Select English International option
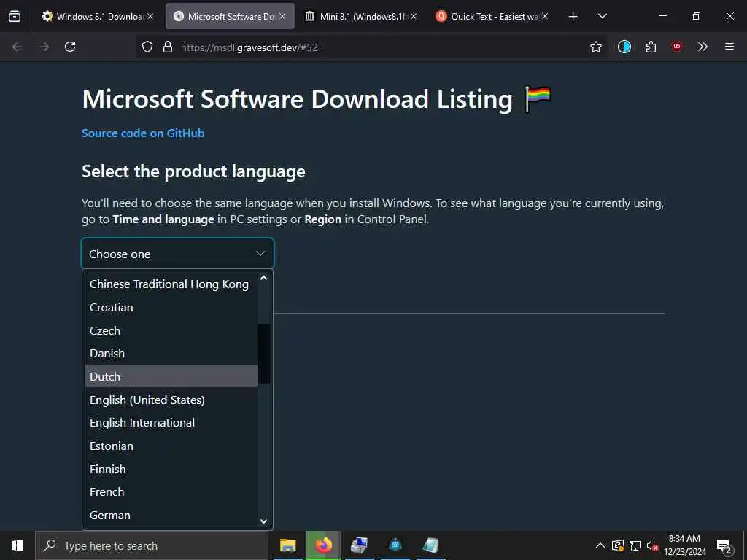 click(171, 423)
